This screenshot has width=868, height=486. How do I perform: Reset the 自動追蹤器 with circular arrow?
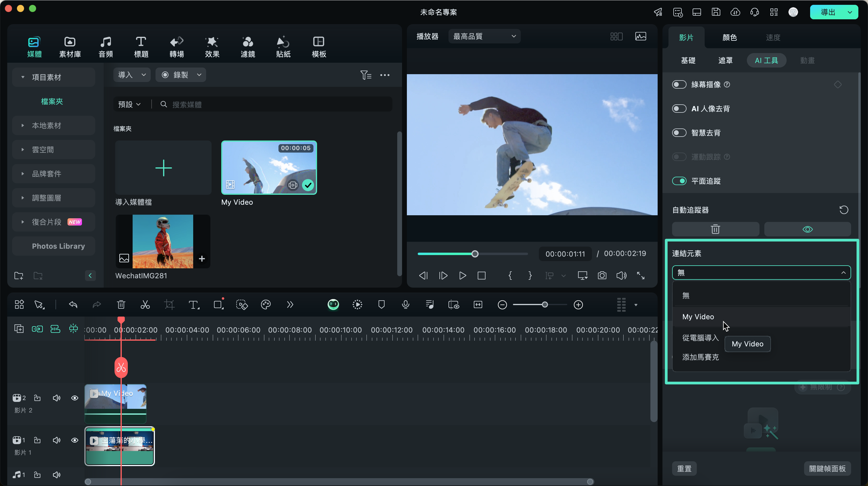[843, 210]
